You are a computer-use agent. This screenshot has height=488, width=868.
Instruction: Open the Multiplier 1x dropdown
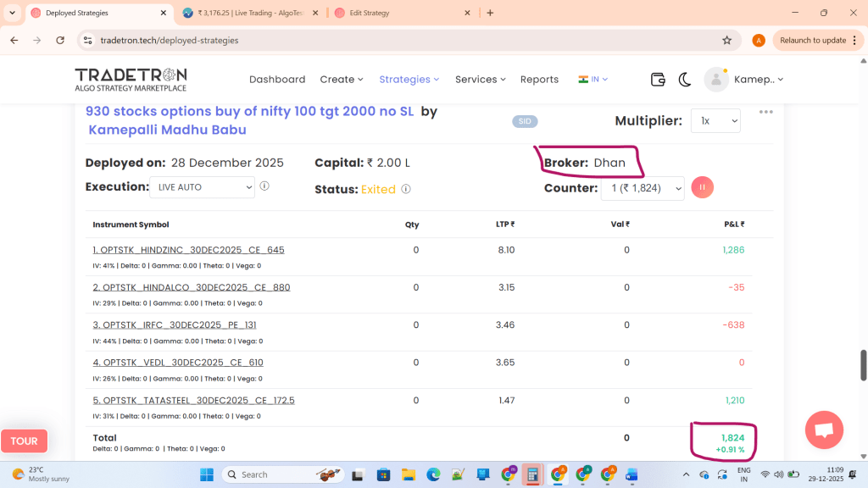point(715,121)
